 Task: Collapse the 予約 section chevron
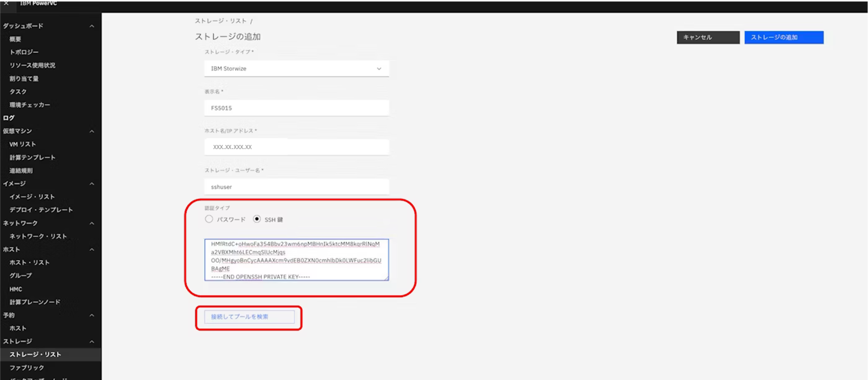tap(92, 315)
